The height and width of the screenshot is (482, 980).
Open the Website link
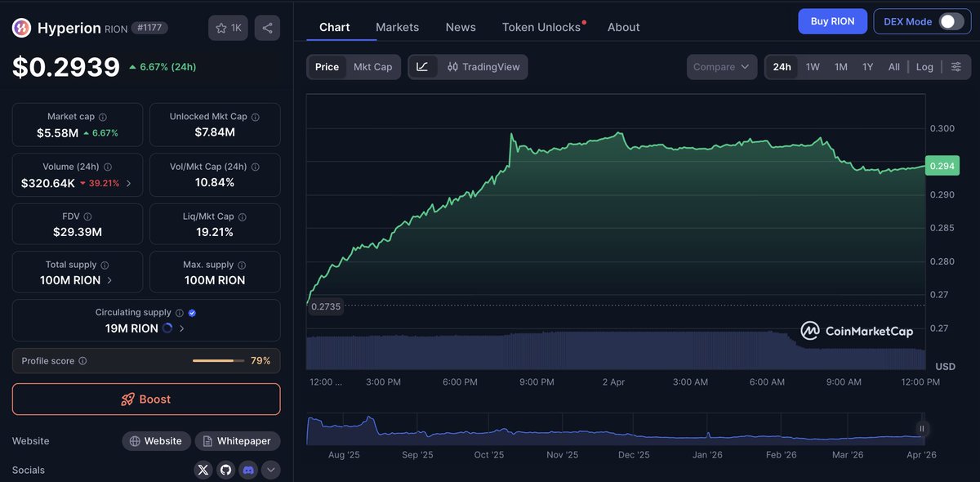pyautogui.click(x=157, y=441)
